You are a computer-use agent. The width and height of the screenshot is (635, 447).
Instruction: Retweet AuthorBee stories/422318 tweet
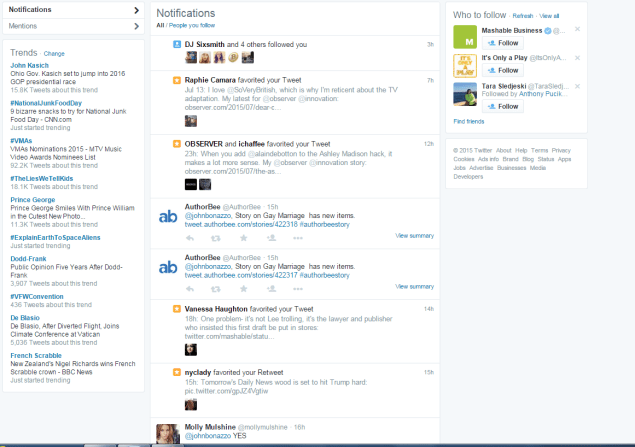pos(215,238)
